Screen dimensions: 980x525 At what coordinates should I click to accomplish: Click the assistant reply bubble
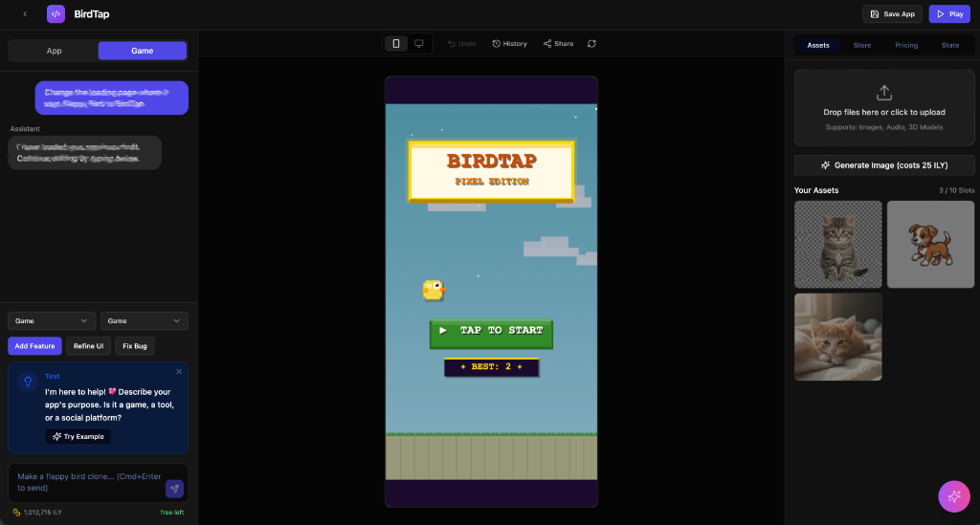(x=84, y=153)
